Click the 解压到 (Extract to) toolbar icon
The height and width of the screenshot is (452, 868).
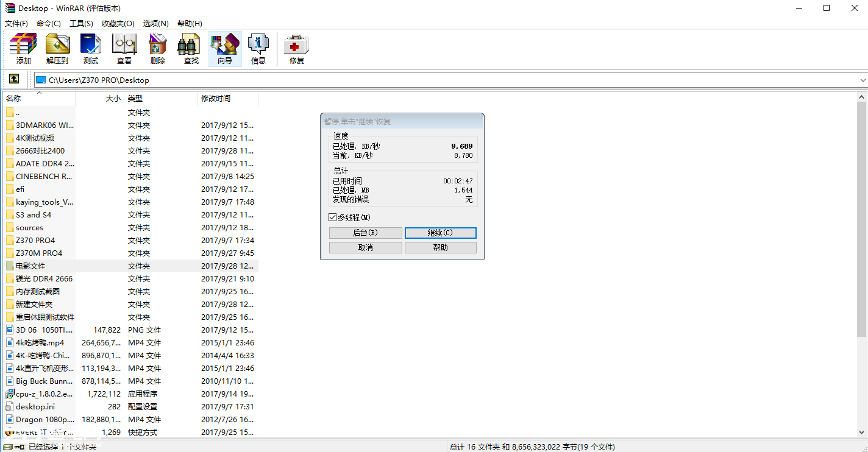[x=57, y=49]
